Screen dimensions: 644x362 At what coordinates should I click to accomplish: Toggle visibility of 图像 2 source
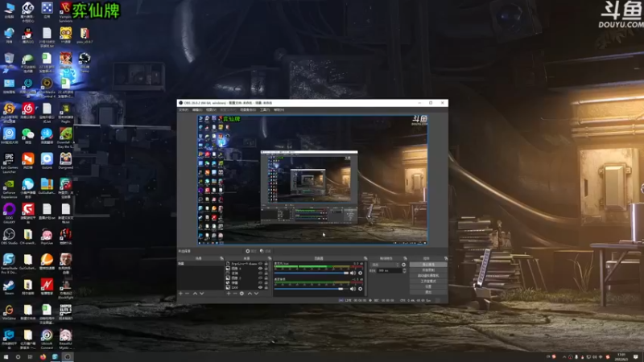click(x=260, y=278)
